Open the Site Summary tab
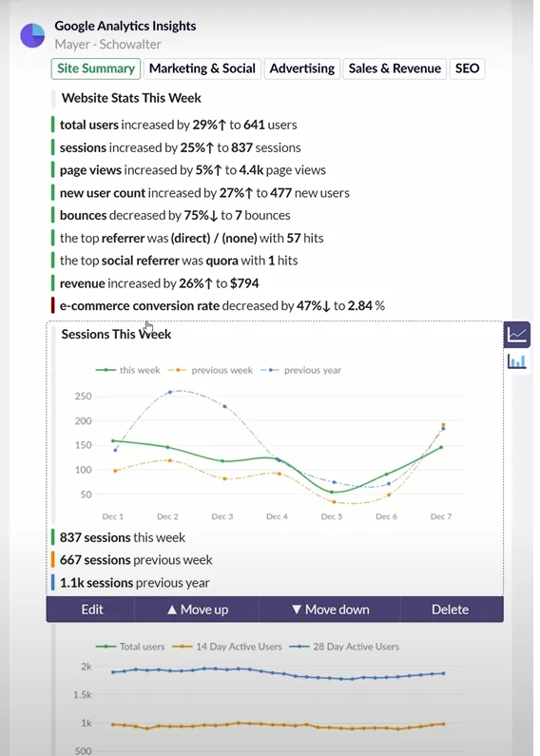540x756 pixels. click(x=96, y=68)
